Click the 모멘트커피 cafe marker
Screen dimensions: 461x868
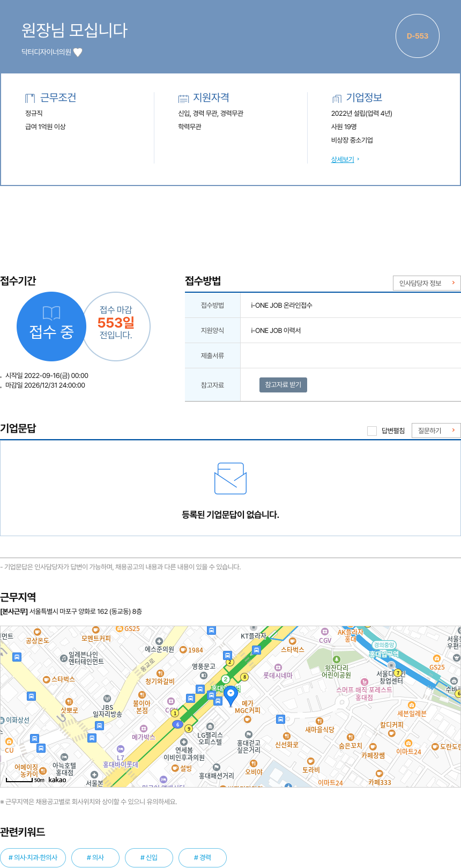tap(96, 630)
